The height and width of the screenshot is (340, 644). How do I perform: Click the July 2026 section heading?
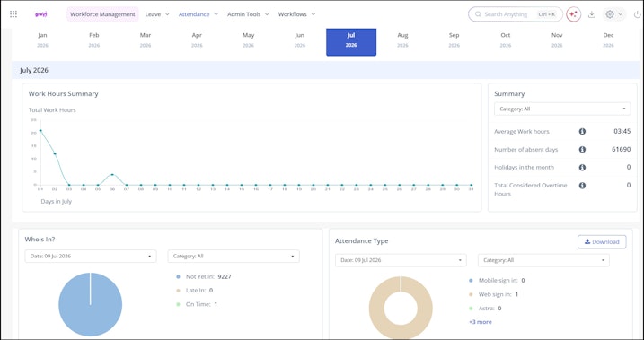(34, 71)
